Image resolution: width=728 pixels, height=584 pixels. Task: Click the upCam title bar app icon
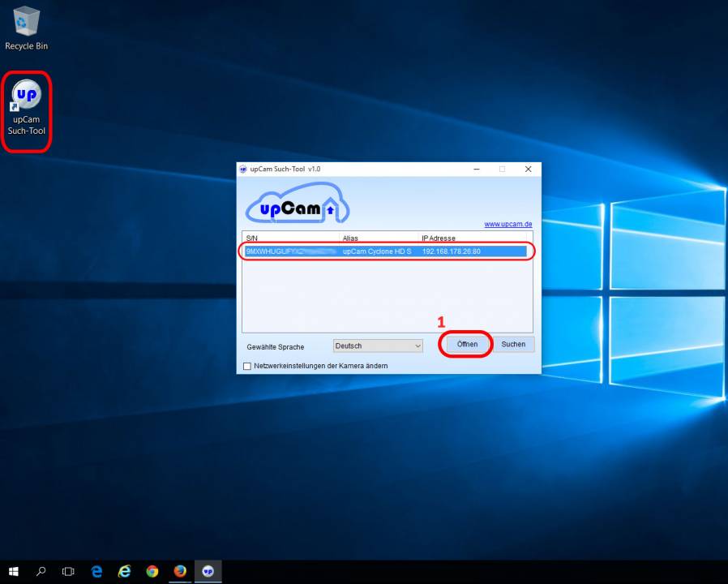coord(243,169)
